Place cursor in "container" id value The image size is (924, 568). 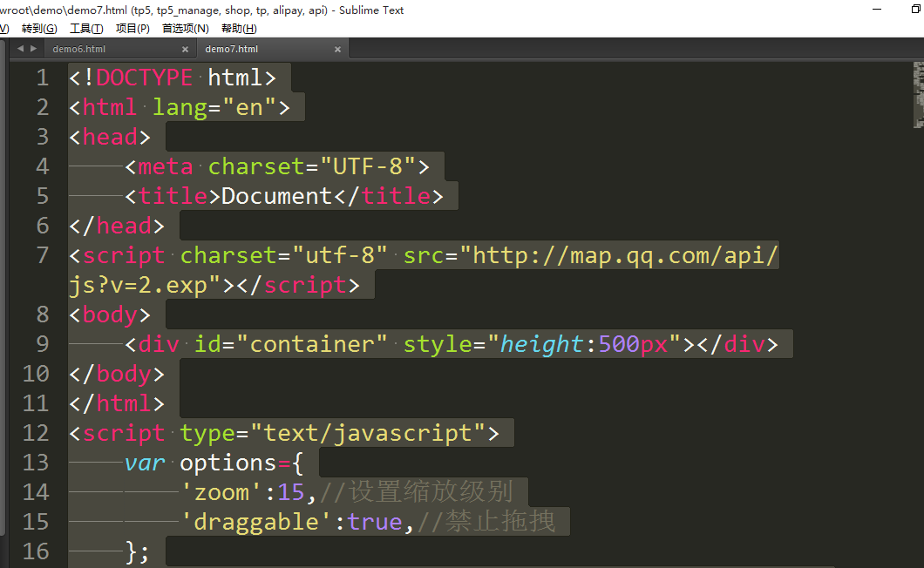pos(318,344)
